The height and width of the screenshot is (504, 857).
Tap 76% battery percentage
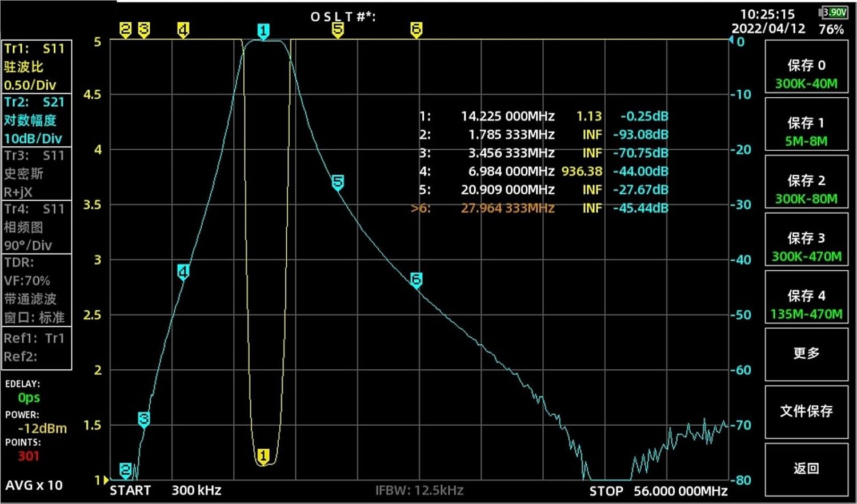(831, 29)
